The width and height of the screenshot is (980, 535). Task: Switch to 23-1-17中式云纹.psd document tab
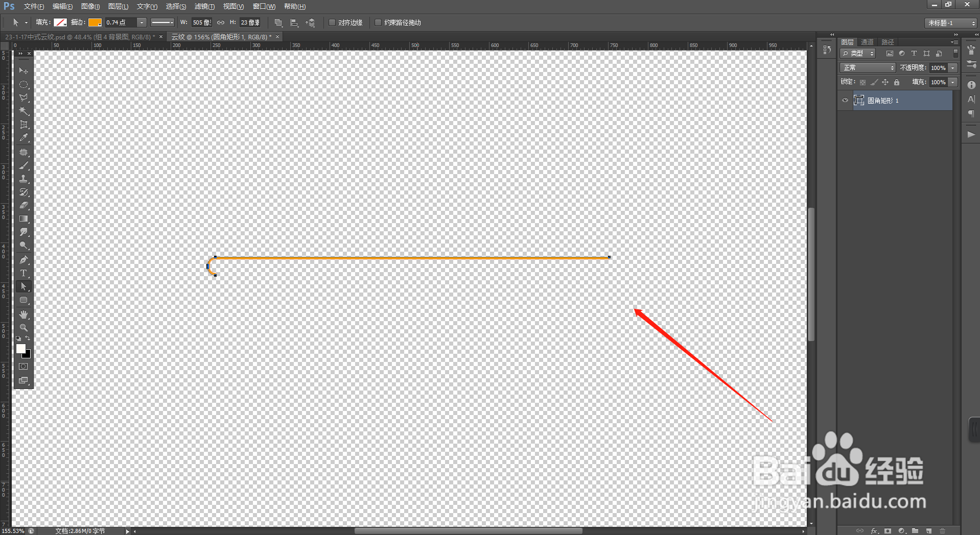(80, 37)
